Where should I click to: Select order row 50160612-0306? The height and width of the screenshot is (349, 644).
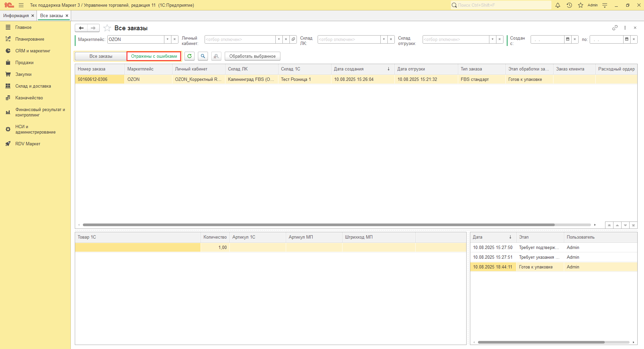(x=93, y=80)
